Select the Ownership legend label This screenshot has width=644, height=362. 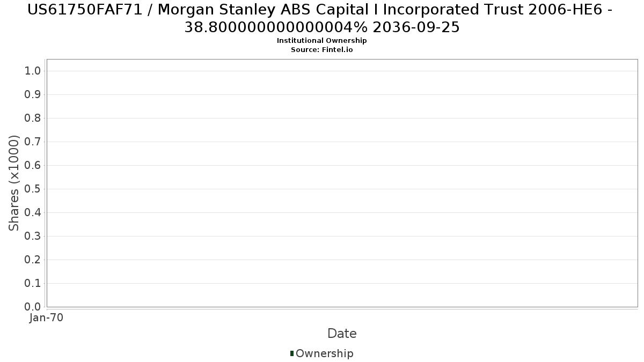325,353
